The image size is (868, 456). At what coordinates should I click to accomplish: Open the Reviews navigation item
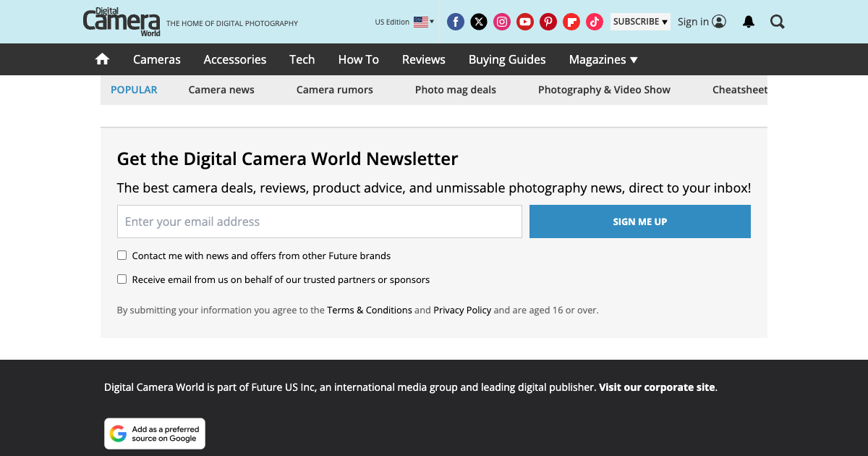[423, 59]
